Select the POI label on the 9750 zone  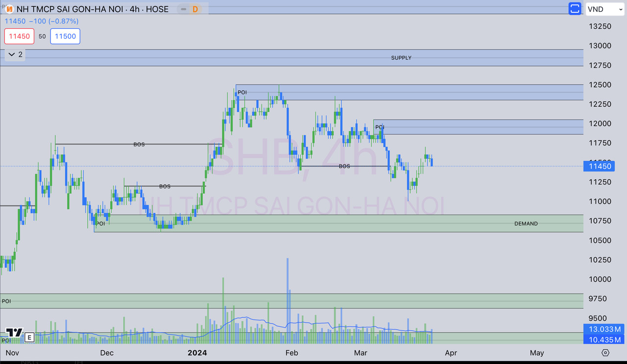[x=6, y=301]
